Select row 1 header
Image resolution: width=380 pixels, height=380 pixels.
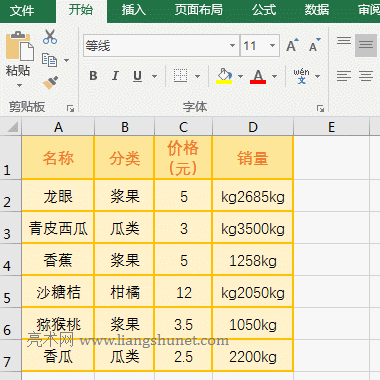[11, 158]
